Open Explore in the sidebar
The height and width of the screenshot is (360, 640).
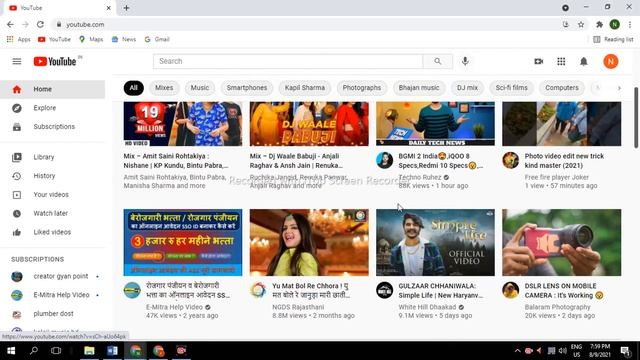[x=53, y=108]
